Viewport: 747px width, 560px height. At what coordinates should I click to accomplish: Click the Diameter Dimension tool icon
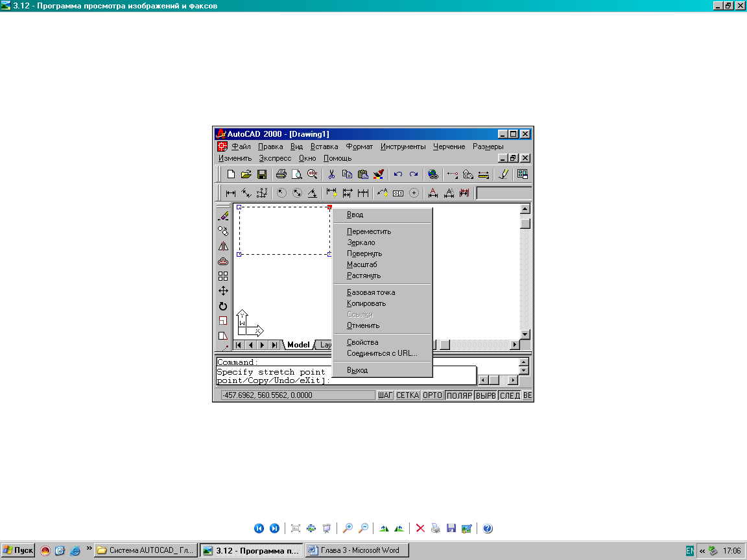297,193
